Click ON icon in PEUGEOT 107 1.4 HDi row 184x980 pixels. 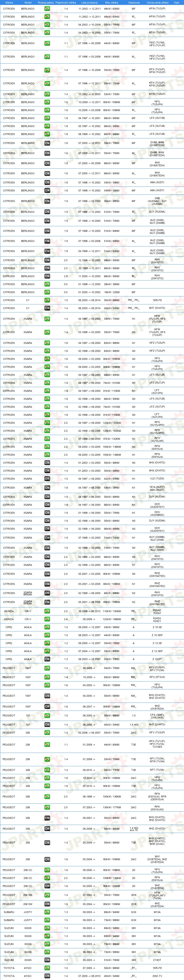47,724
